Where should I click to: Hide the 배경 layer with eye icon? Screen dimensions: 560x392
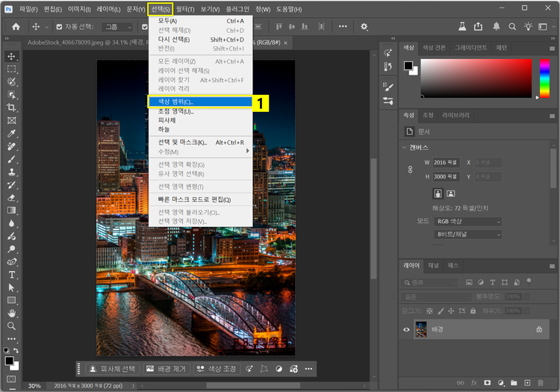point(407,329)
